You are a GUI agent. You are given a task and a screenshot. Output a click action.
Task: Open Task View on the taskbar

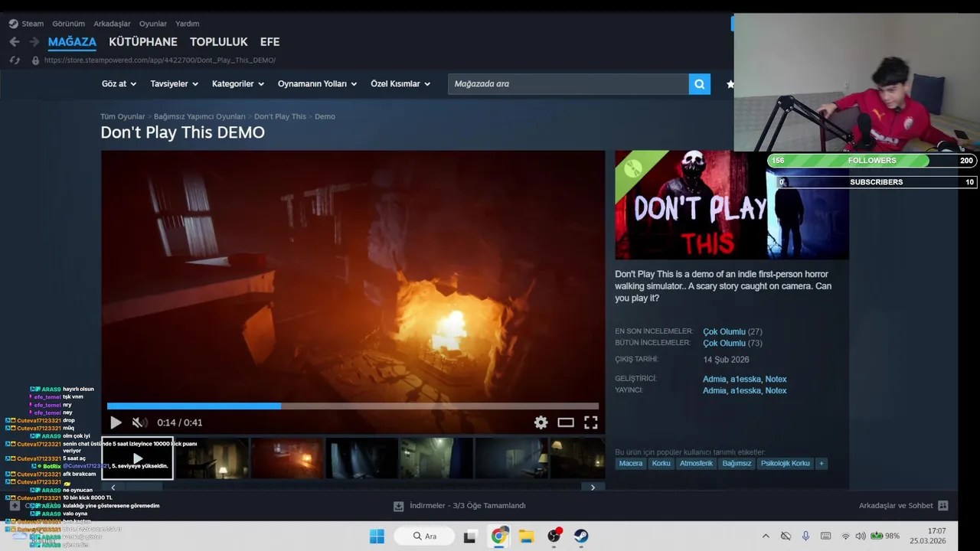469,536
